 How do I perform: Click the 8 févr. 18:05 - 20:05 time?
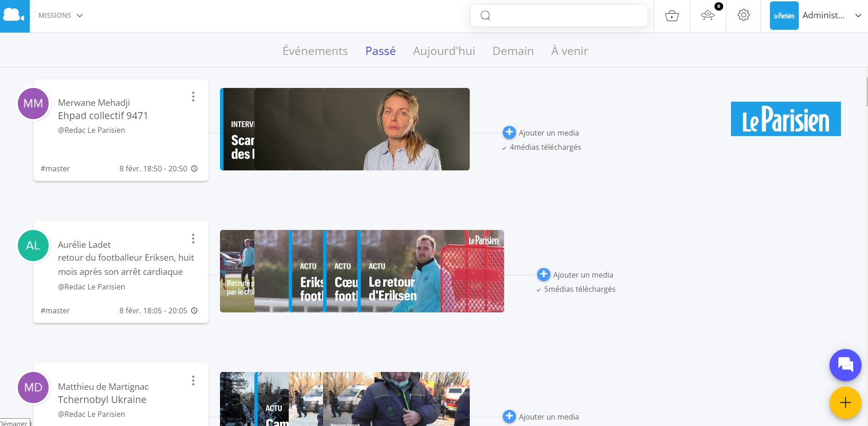click(x=154, y=311)
